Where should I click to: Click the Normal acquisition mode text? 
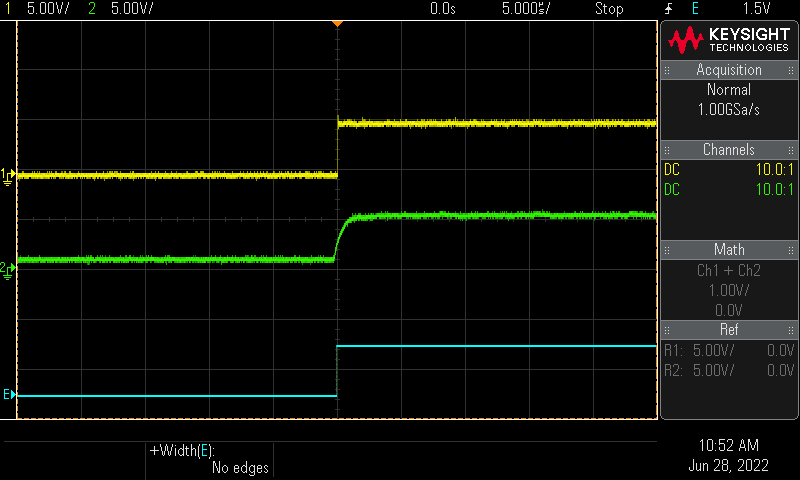729,90
